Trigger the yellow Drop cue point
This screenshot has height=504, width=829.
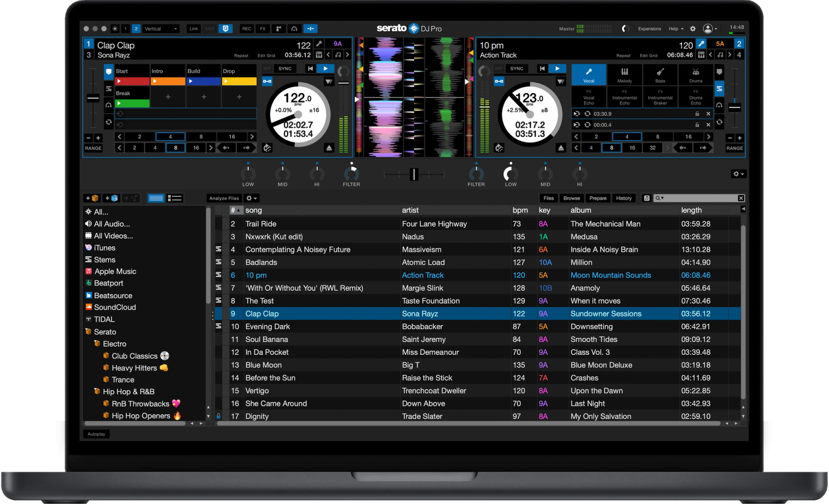[x=239, y=81]
